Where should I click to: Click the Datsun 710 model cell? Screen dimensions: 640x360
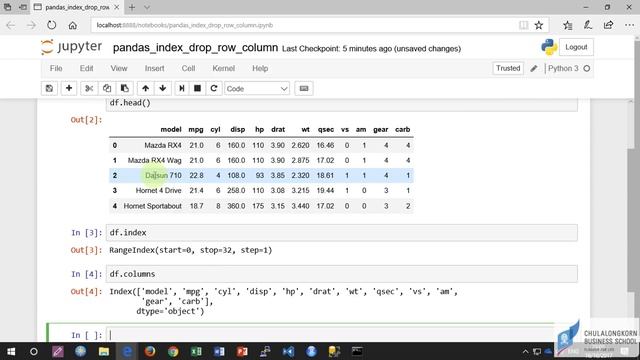163,176
